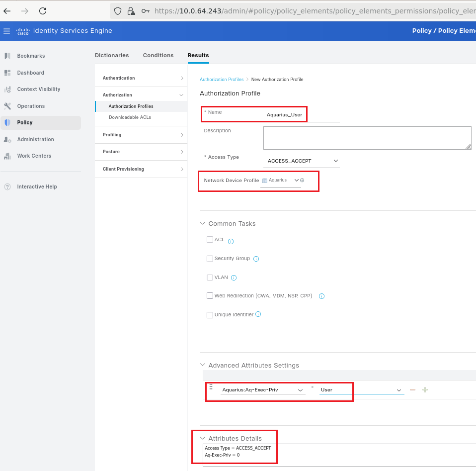Click the Policy shield icon
The width and height of the screenshot is (476, 471).
7,123
